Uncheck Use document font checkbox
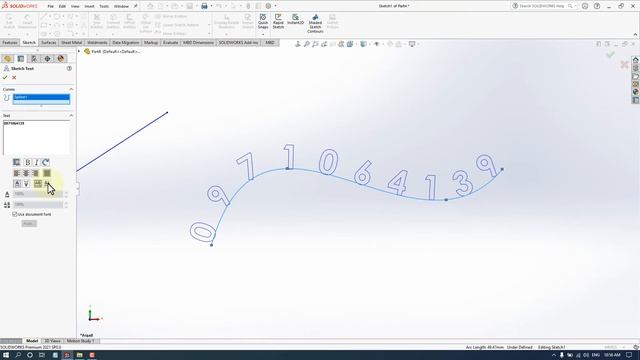 point(15,214)
